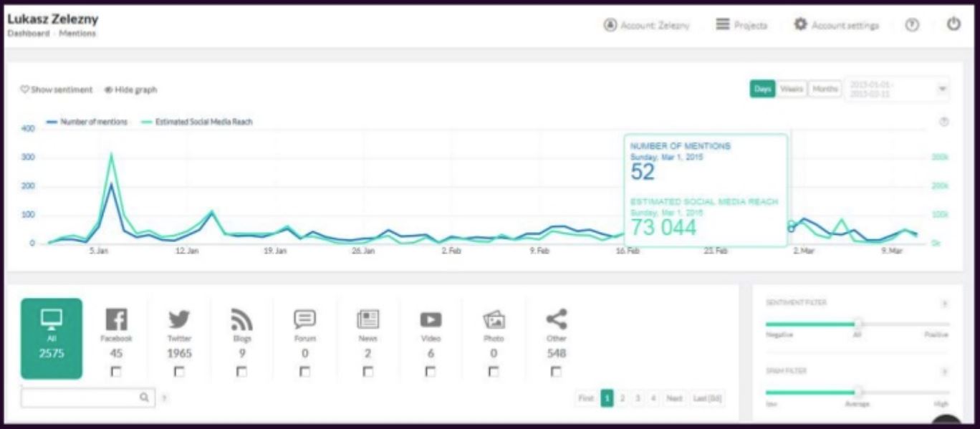The image size is (980, 429).
Task: Click the Account Zelezny user icon
Action: pyautogui.click(x=610, y=25)
